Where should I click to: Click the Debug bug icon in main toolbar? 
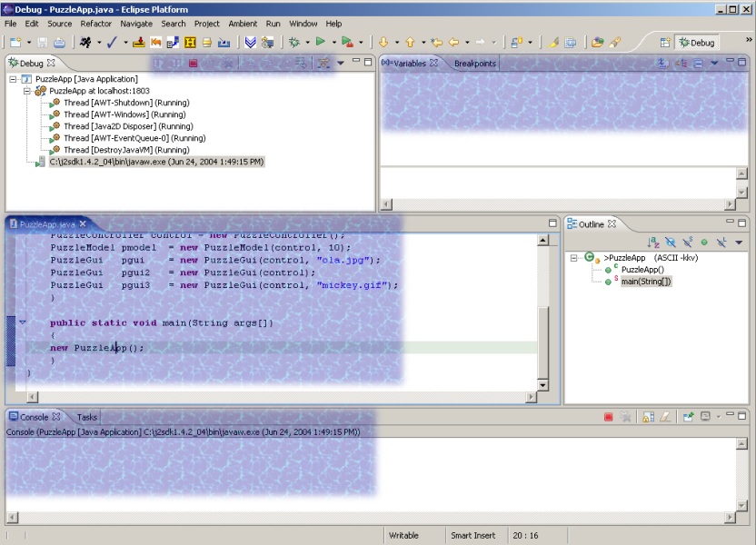pyautogui.click(x=293, y=42)
